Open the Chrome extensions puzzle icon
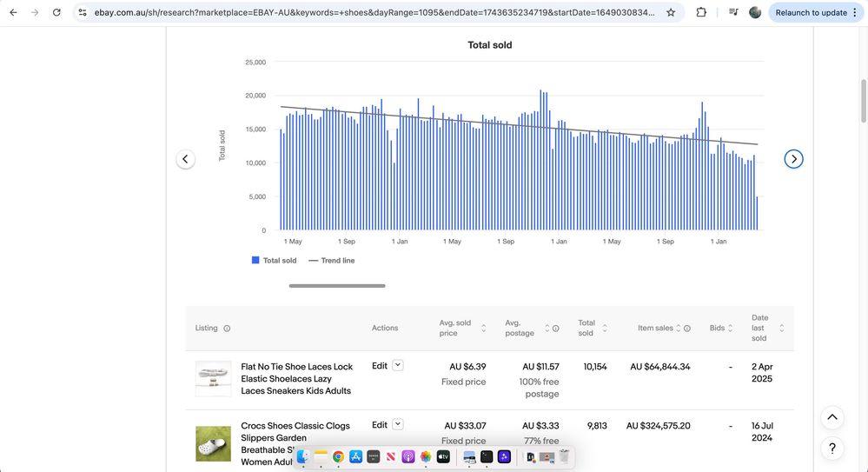This screenshot has width=868, height=472. [x=701, y=12]
